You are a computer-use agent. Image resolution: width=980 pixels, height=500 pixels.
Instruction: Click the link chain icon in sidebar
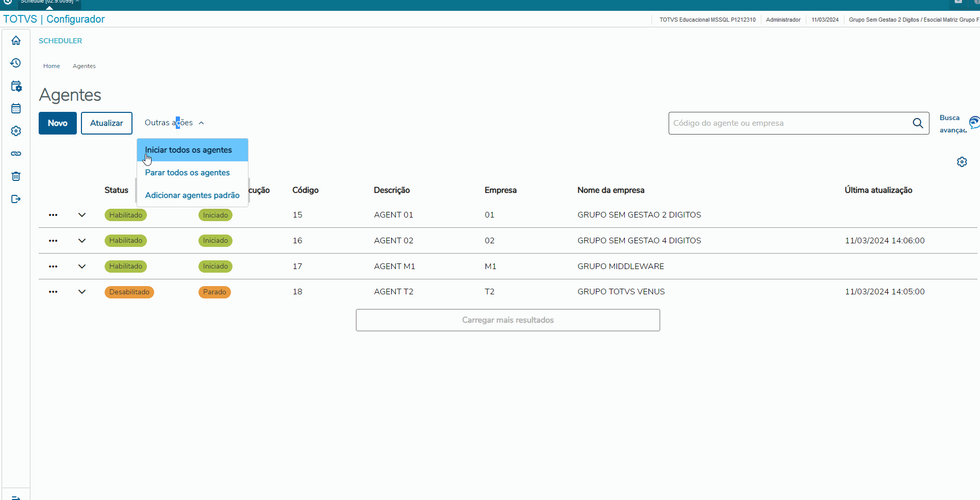pyautogui.click(x=16, y=154)
